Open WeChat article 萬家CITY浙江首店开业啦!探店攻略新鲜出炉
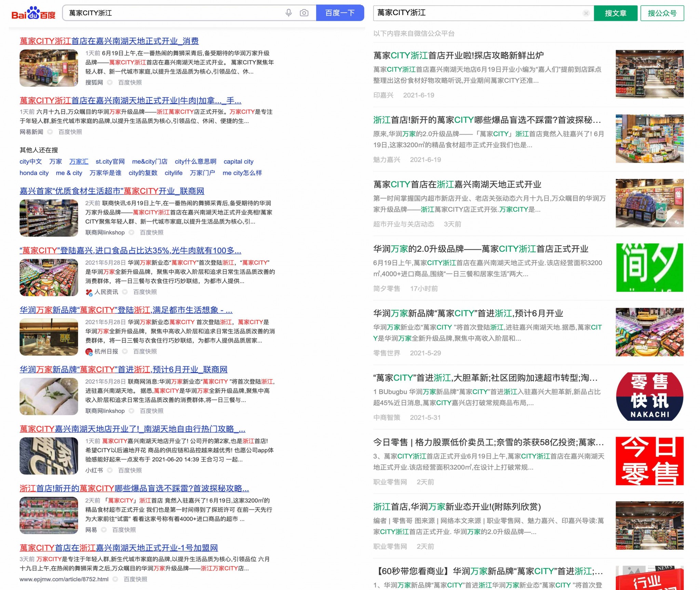700x590 pixels. click(x=458, y=55)
